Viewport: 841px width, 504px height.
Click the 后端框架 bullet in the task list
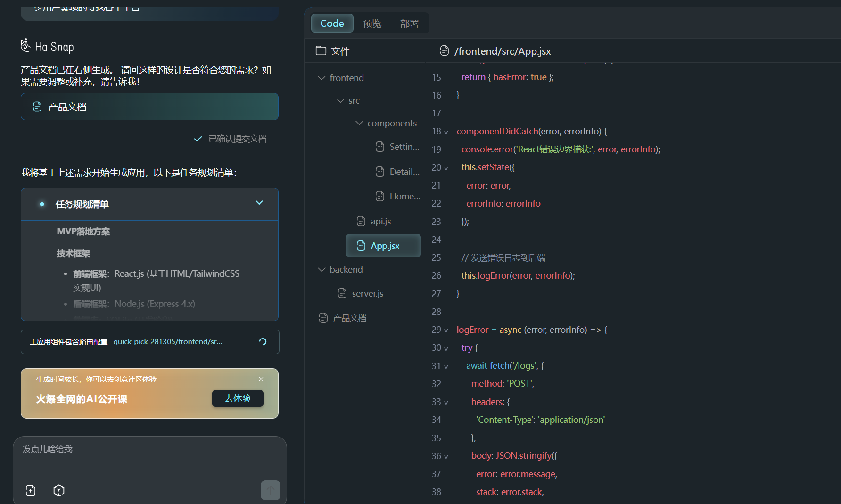click(134, 304)
